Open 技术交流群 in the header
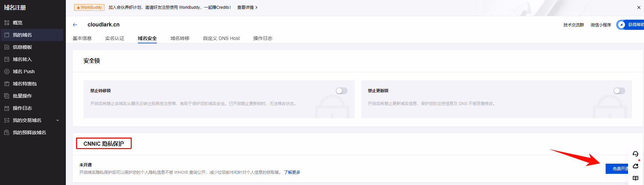The image size is (644, 185). (573, 25)
